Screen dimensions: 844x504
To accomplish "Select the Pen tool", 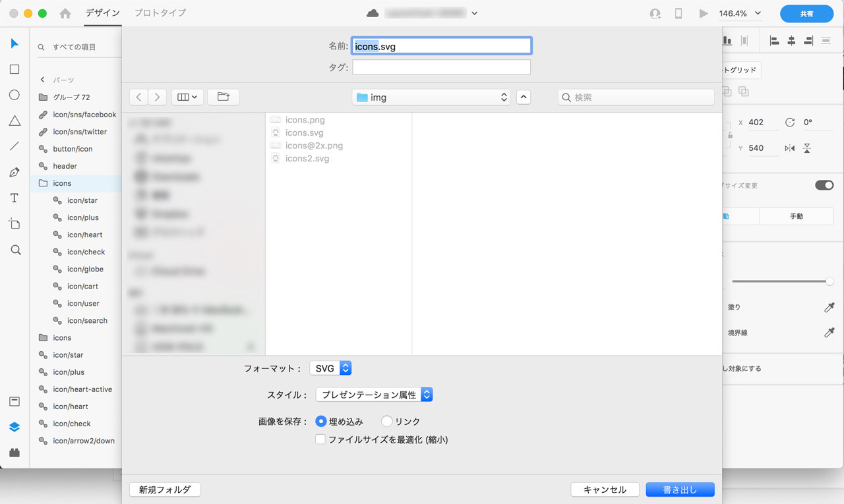I will tap(15, 173).
